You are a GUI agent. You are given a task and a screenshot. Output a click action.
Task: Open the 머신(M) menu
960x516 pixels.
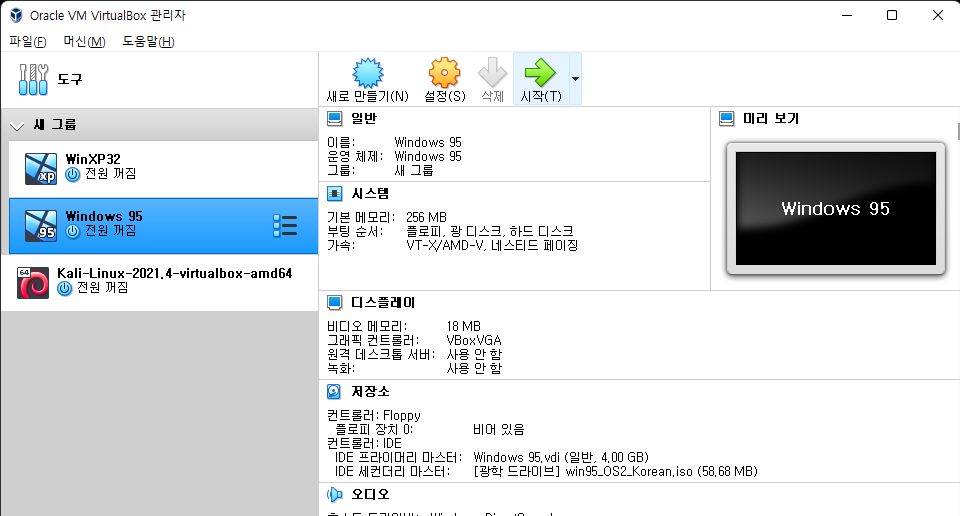coord(84,42)
